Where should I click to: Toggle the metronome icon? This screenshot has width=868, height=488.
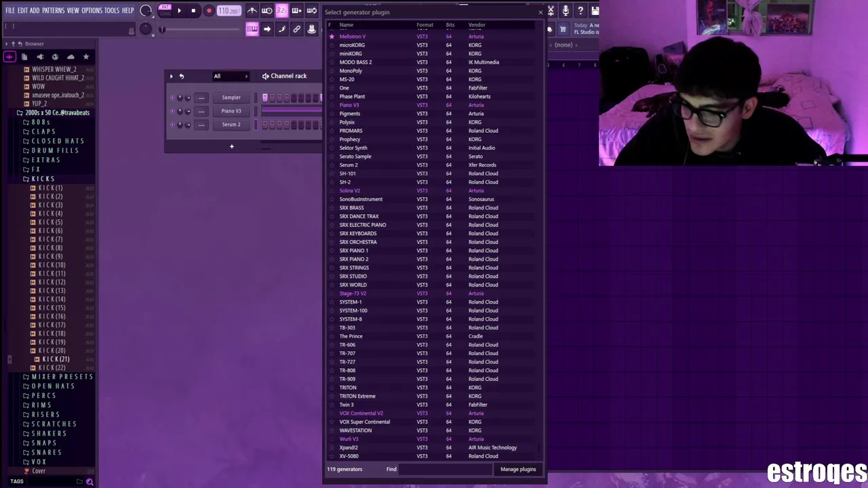252,11
